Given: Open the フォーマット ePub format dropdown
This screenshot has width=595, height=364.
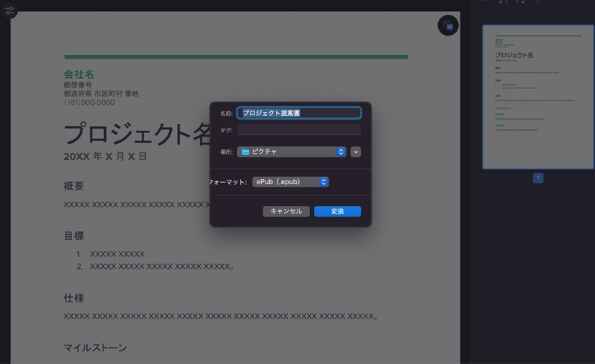Looking at the screenshot, I should [x=290, y=182].
